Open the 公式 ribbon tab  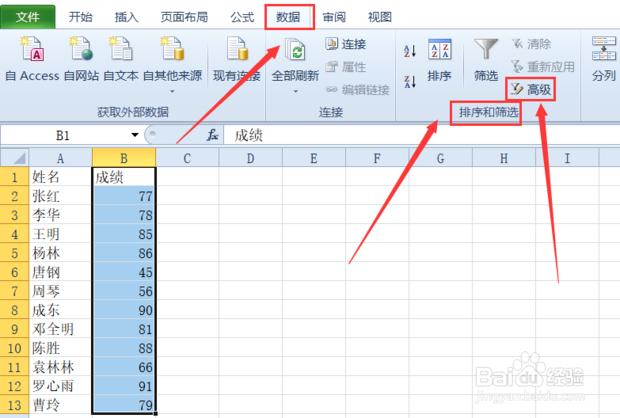point(242,17)
